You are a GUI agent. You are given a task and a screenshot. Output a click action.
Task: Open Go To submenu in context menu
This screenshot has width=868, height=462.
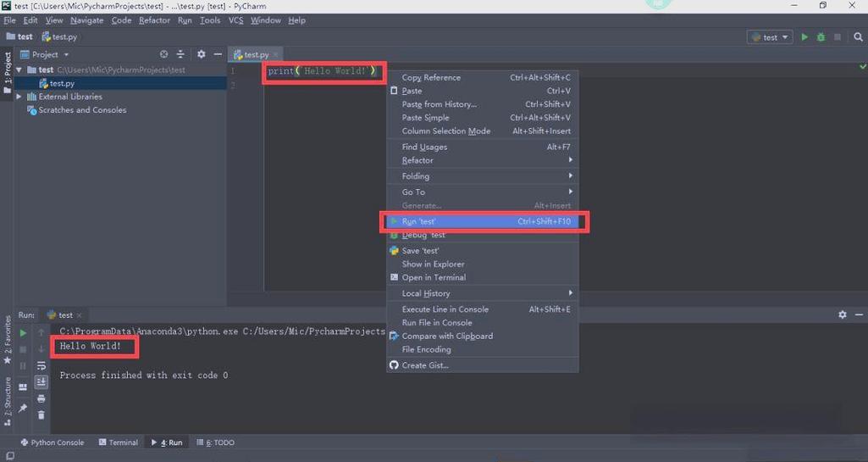tap(482, 192)
